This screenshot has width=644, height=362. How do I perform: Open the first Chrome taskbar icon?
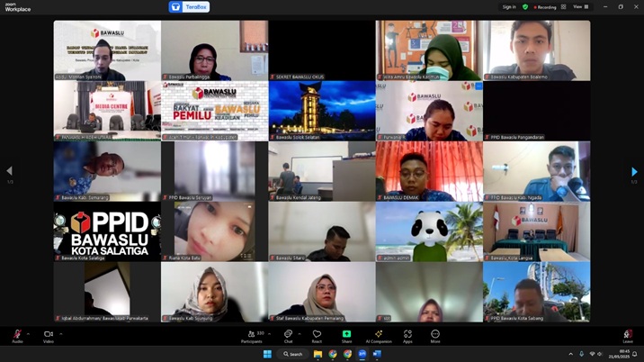pyautogui.click(x=333, y=354)
